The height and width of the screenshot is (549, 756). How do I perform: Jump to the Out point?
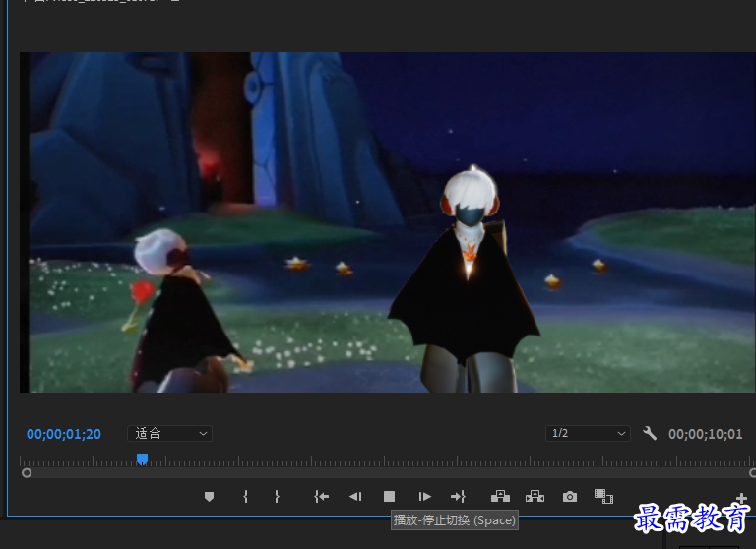[x=458, y=497]
